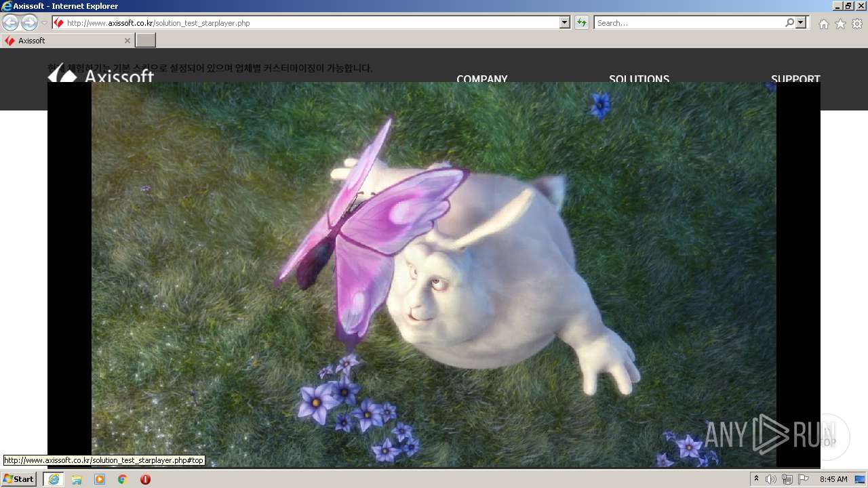Open Internet Explorer taskbar icon
The image size is (868, 488).
54,479
